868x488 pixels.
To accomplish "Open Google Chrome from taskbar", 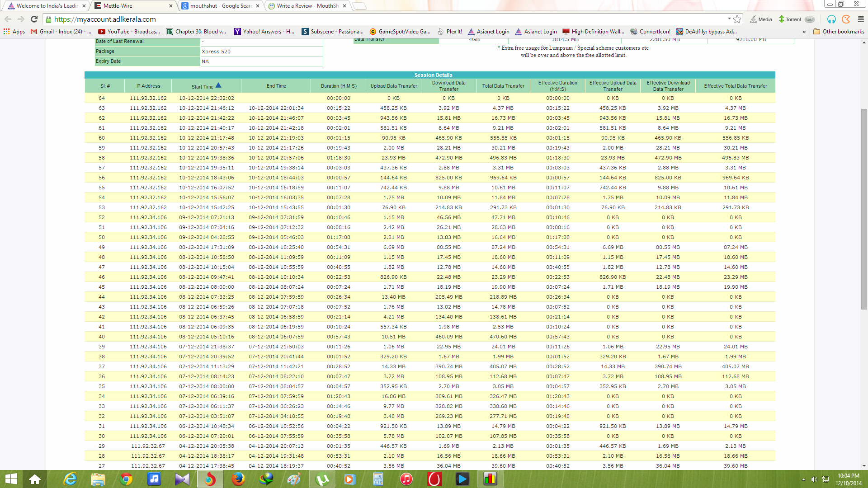I will (126, 479).
